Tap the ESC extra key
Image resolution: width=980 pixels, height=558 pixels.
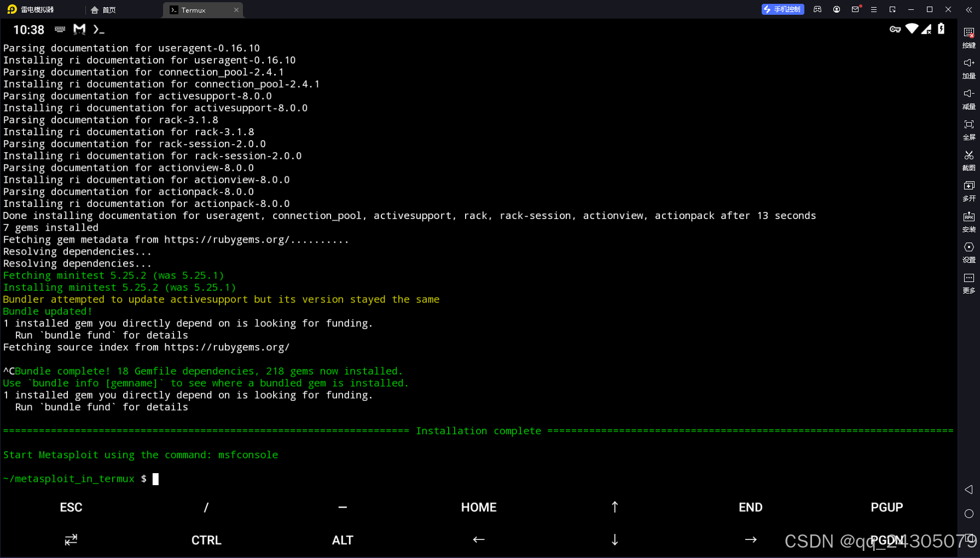(71, 508)
